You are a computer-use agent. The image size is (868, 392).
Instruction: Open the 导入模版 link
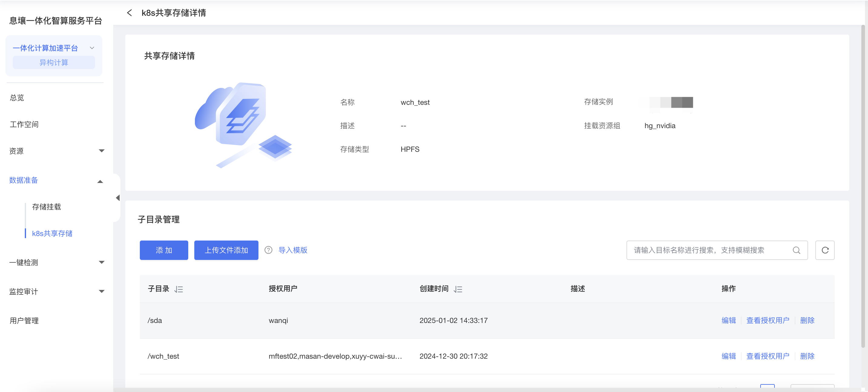pyautogui.click(x=292, y=250)
